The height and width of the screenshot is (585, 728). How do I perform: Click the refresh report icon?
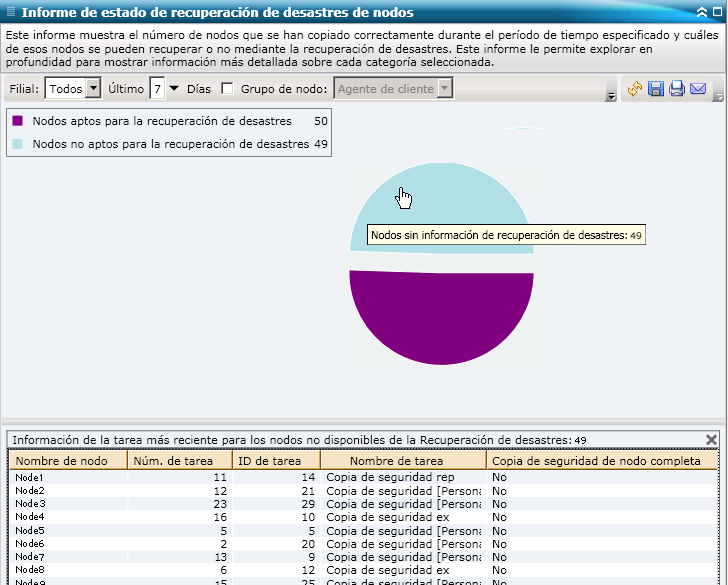tap(634, 89)
